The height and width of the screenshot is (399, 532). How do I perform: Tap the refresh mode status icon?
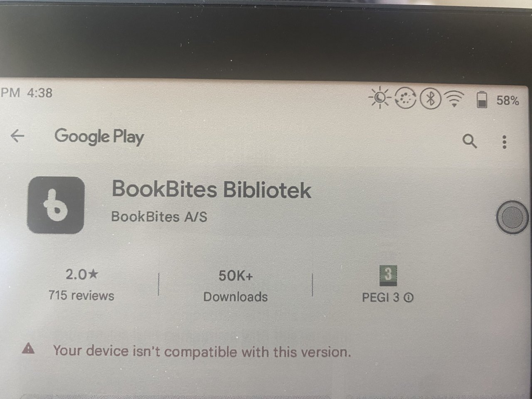click(x=405, y=99)
